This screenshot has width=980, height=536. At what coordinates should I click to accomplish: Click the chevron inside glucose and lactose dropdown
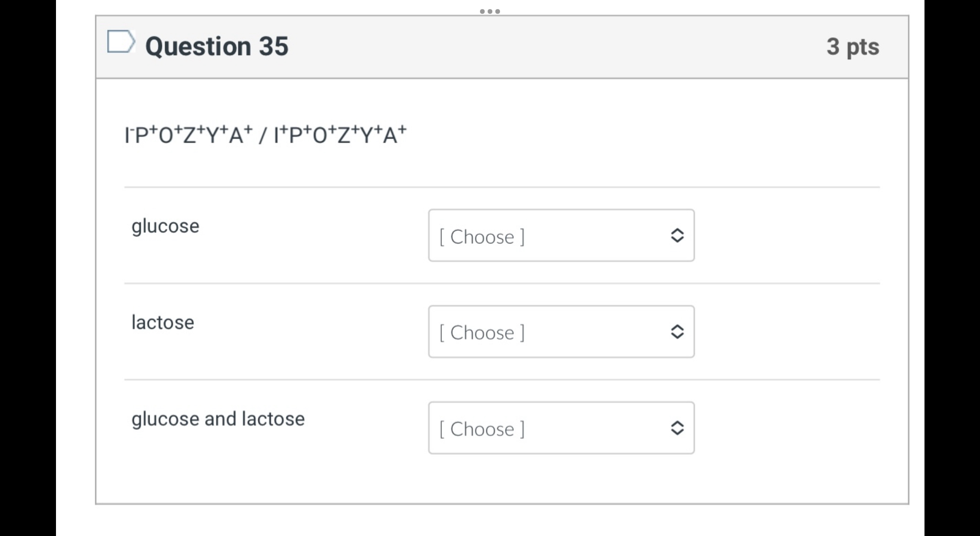pos(678,428)
